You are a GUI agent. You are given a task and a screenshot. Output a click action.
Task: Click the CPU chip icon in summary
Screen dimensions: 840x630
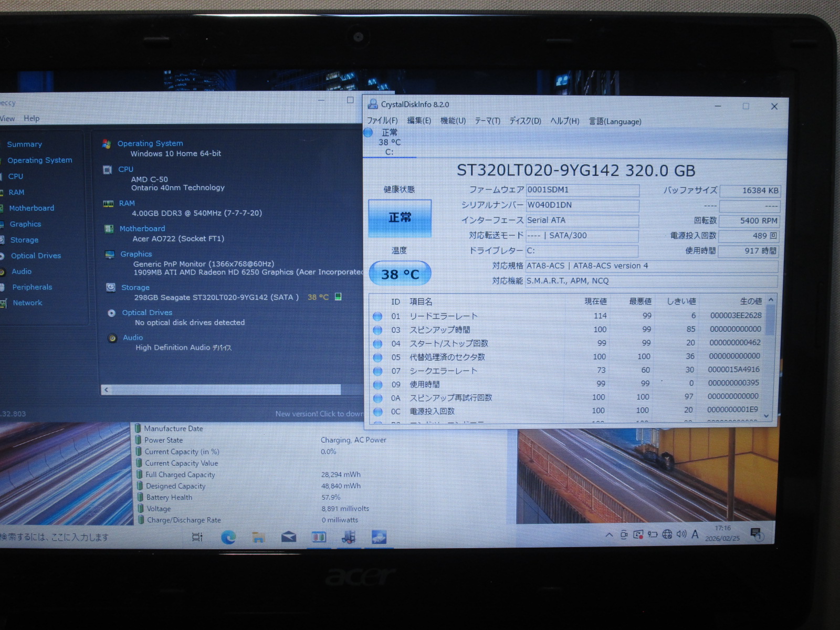click(108, 170)
